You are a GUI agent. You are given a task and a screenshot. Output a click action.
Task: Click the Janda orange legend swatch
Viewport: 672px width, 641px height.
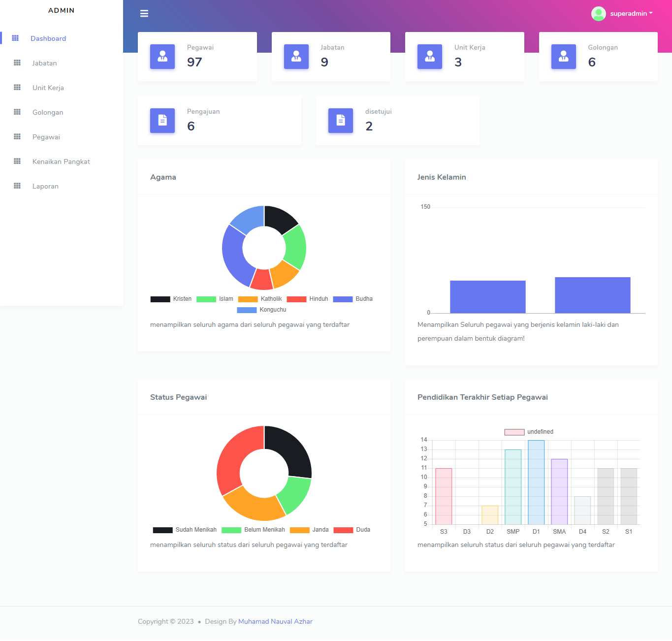[x=299, y=530]
